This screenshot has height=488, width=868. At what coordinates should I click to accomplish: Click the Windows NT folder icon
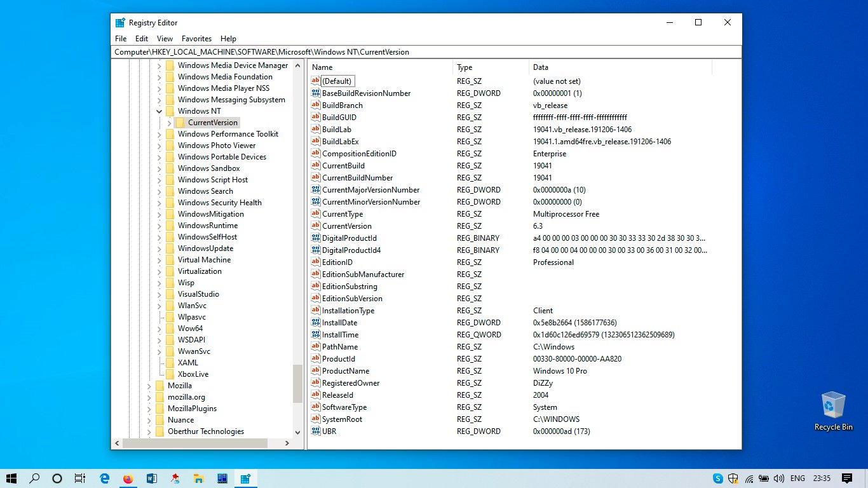click(x=170, y=111)
